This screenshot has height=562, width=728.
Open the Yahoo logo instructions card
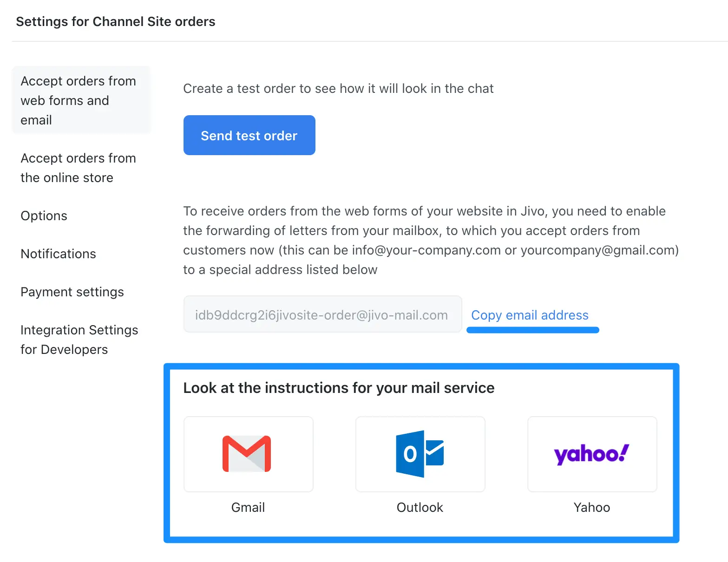(x=592, y=454)
